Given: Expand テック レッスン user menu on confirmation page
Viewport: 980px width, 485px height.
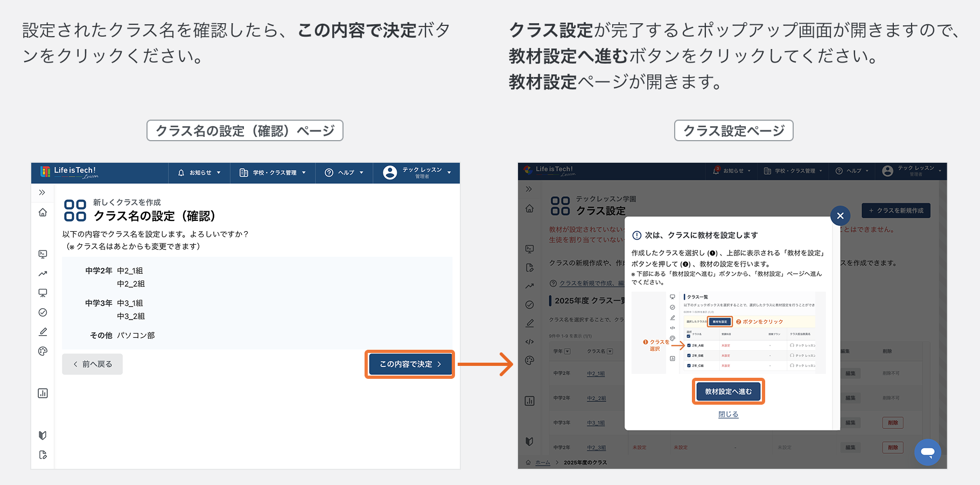Looking at the screenshot, I should [x=417, y=172].
